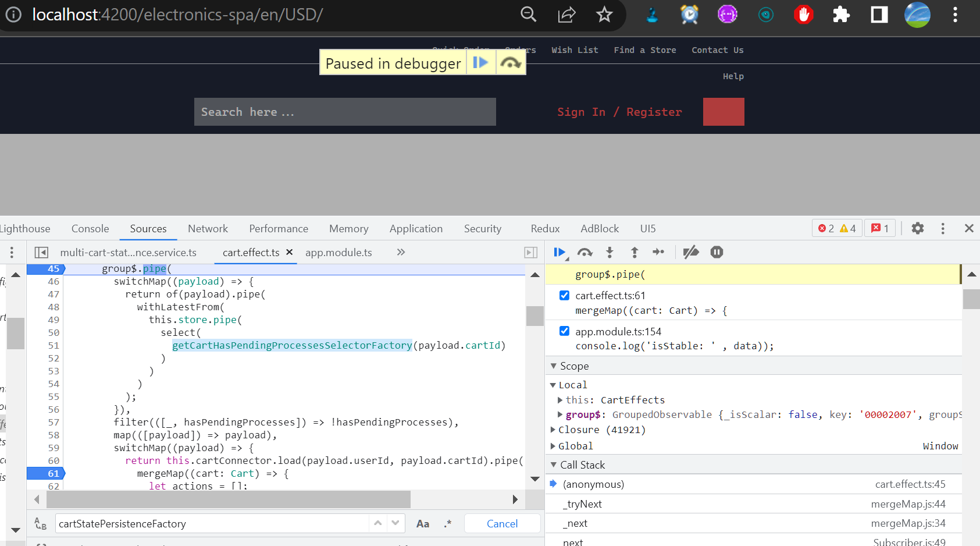The height and width of the screenshot is (546, 980).
Task: Collapse the Local scope
Action: coord(553,385)
